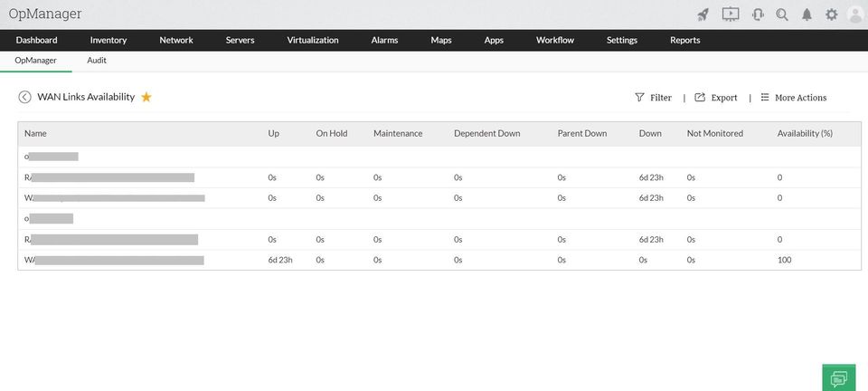The image size is (868, 391).
Task: Click the Export icon
Action: pyautogui.click(x=700, y=97)
